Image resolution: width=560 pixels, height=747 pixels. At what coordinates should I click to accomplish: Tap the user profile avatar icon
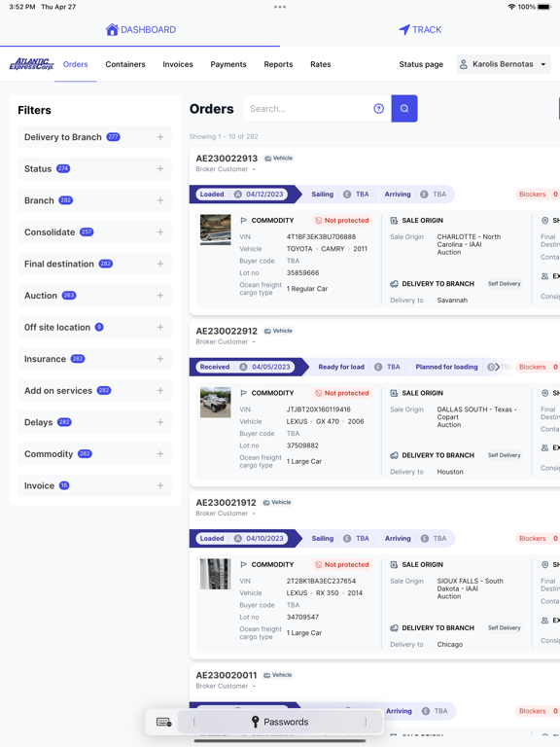click(464, 64)
